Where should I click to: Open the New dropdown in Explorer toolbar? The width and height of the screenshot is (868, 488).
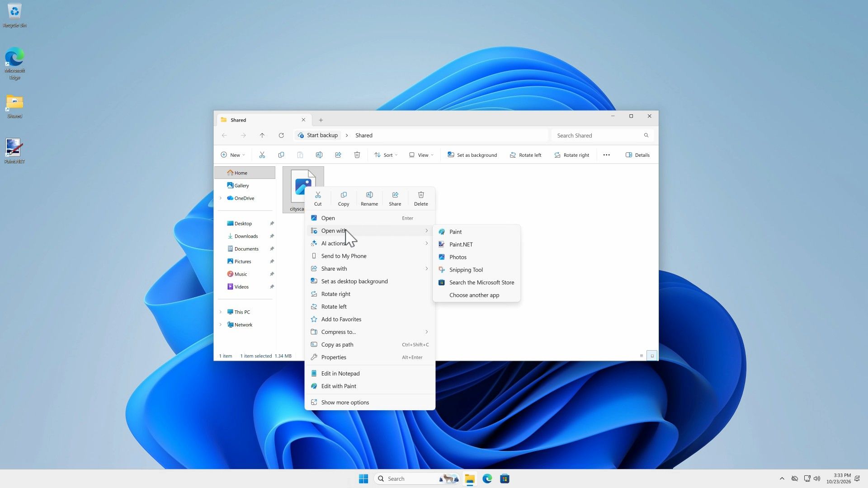pos(233,155)
